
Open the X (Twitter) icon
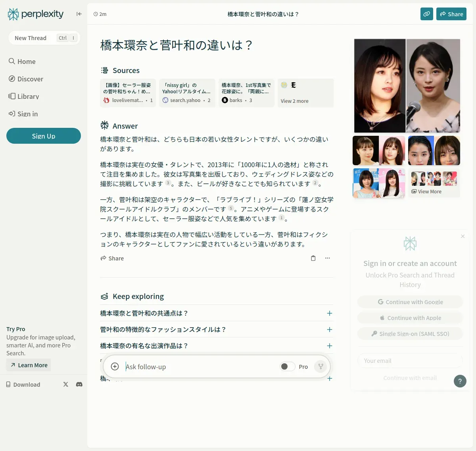[66, 384]
